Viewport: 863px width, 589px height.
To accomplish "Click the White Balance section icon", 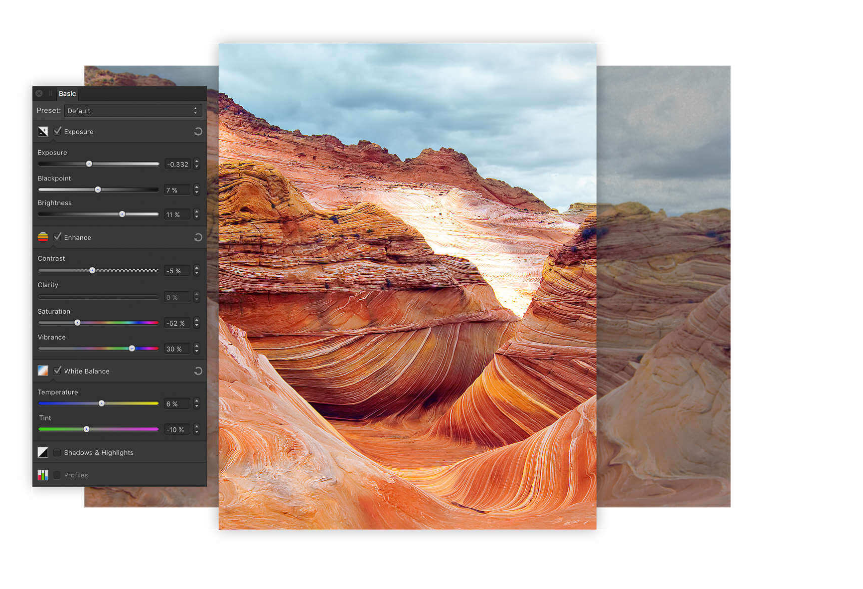I will point(43,370).
